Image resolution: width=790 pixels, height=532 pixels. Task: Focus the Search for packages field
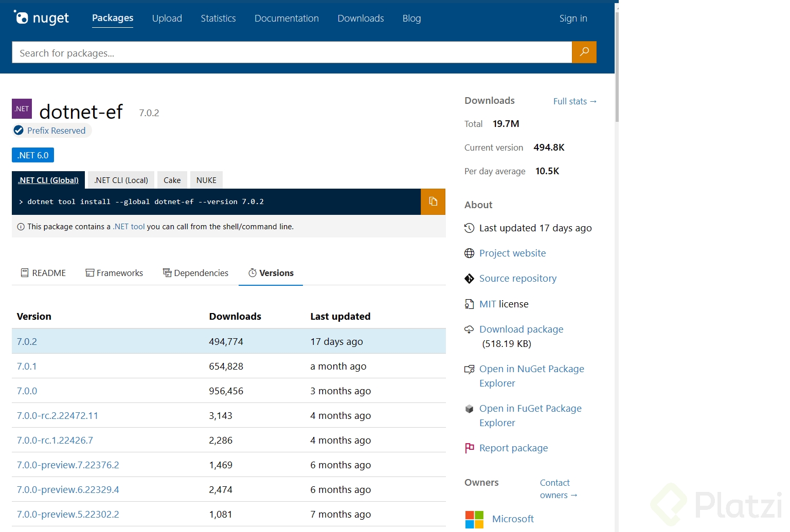coord(292,52)
